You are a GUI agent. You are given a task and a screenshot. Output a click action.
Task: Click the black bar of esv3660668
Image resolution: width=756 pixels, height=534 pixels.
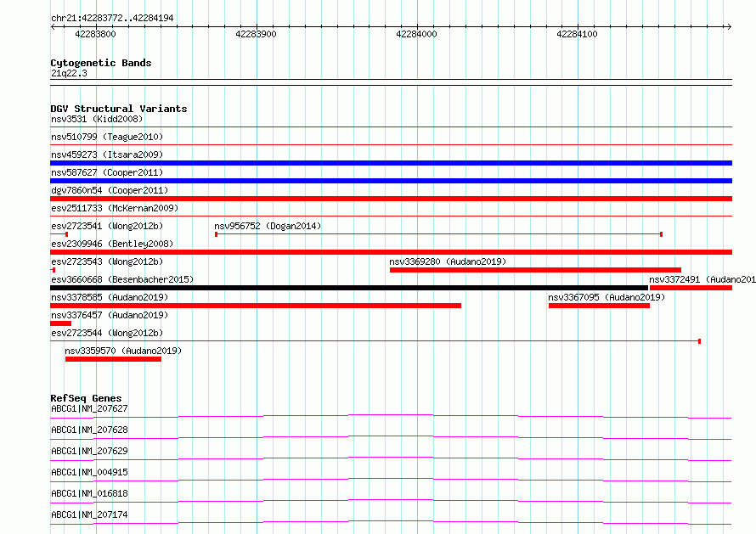coord(349,288)
